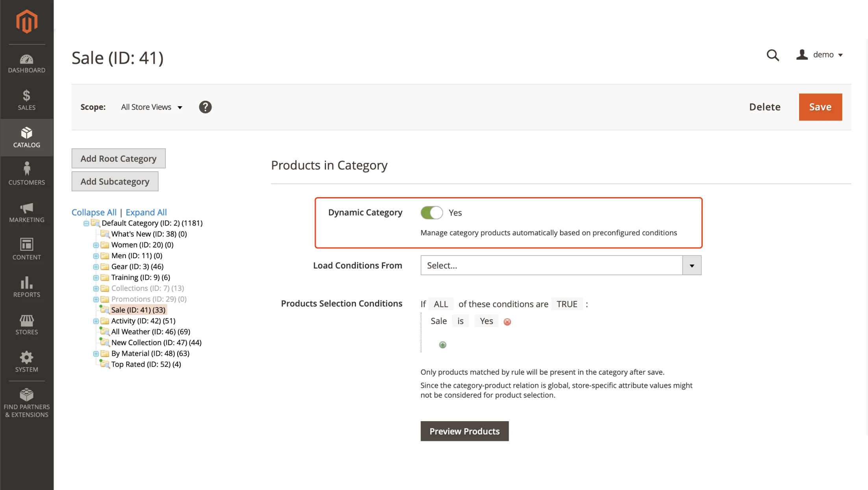The image size is (868, 490).
Task: Open the Reports bar chart icon
Action: 26,287
